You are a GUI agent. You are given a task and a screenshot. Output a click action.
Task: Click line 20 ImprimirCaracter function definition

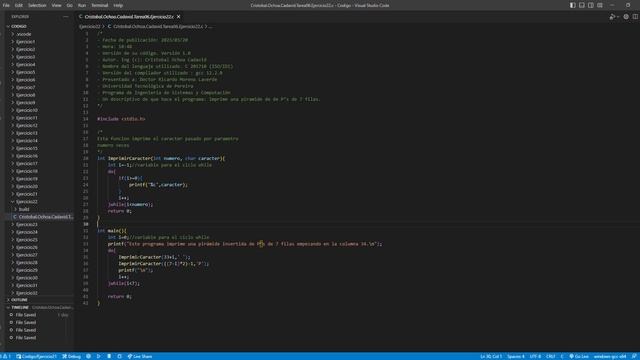tap(161, 158)
